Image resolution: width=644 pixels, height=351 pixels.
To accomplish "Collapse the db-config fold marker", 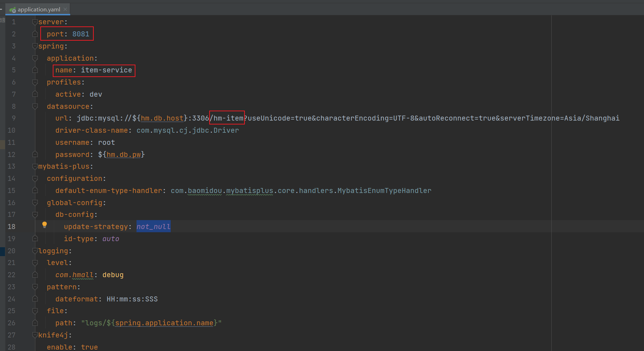I will point(35,215).
